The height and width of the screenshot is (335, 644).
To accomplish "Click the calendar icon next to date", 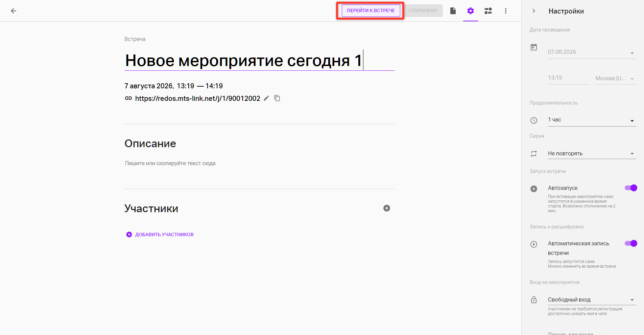I will click(534, 47).
